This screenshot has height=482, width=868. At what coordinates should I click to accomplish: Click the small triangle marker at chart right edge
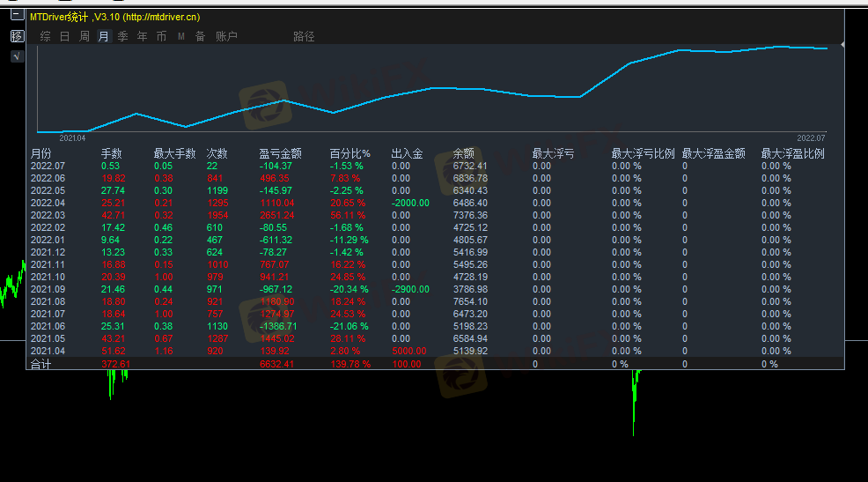(842, 44)
